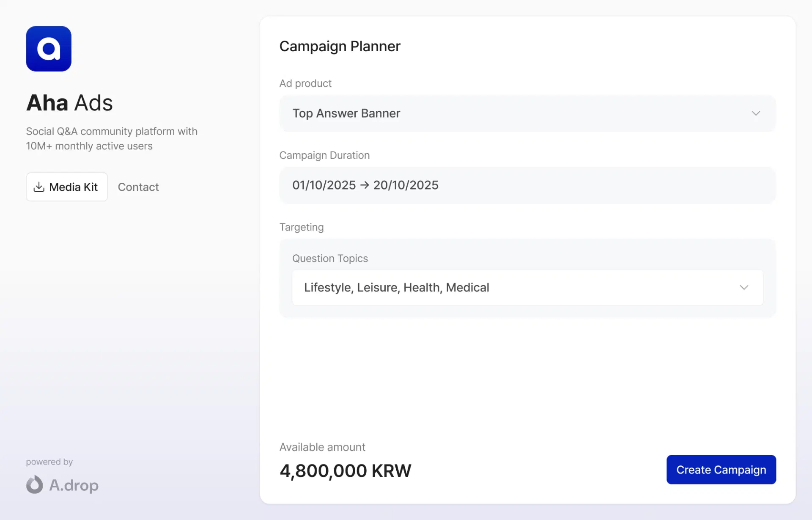Click the Aha Ads logo icon

(49, 49)
